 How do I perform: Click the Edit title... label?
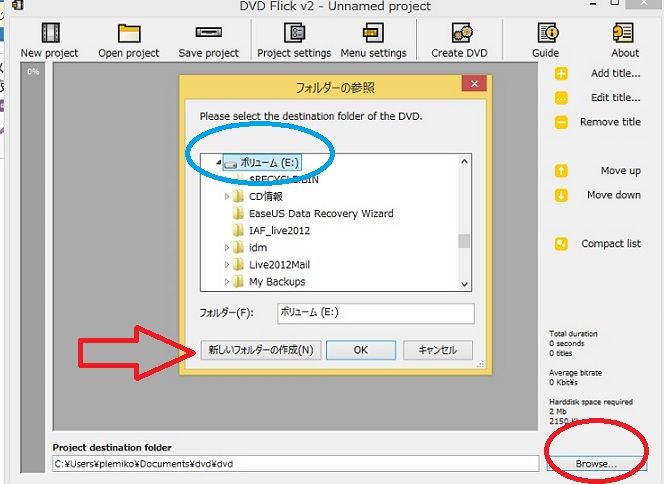pos(616,98)
